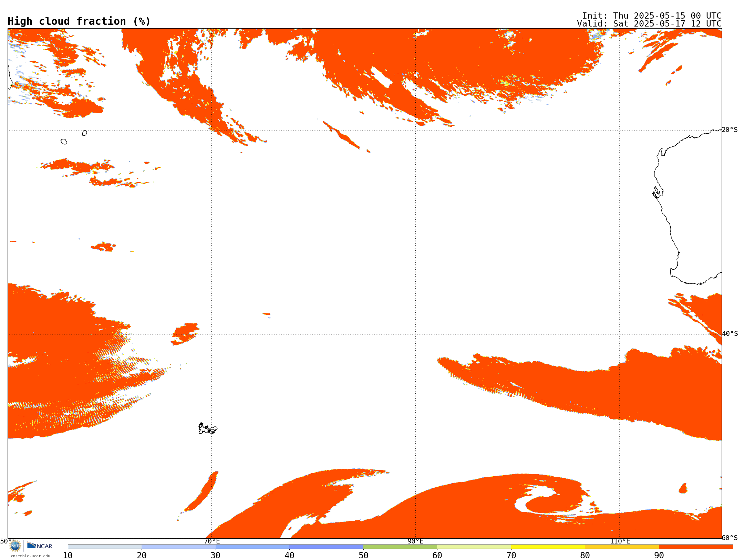The image size is (744, 560).
Task: Click the 60°S latitude label
Action: pyautogui.click(x=730, y=538)
